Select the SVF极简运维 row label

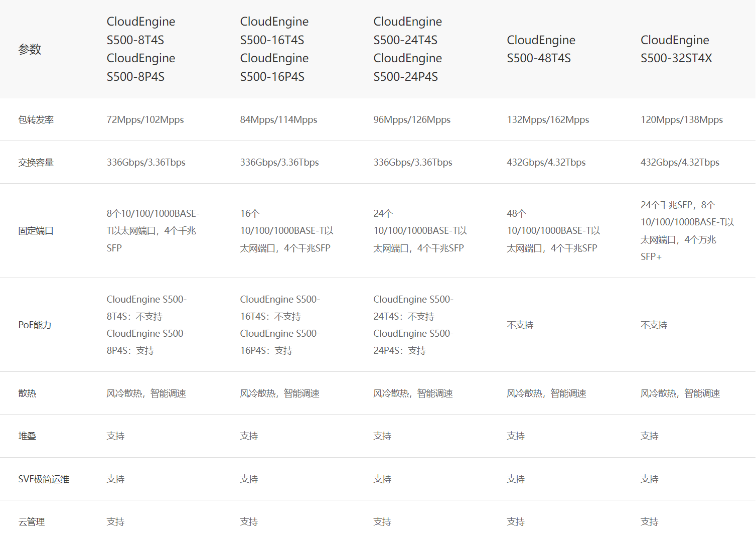click(x=44, y=479)
